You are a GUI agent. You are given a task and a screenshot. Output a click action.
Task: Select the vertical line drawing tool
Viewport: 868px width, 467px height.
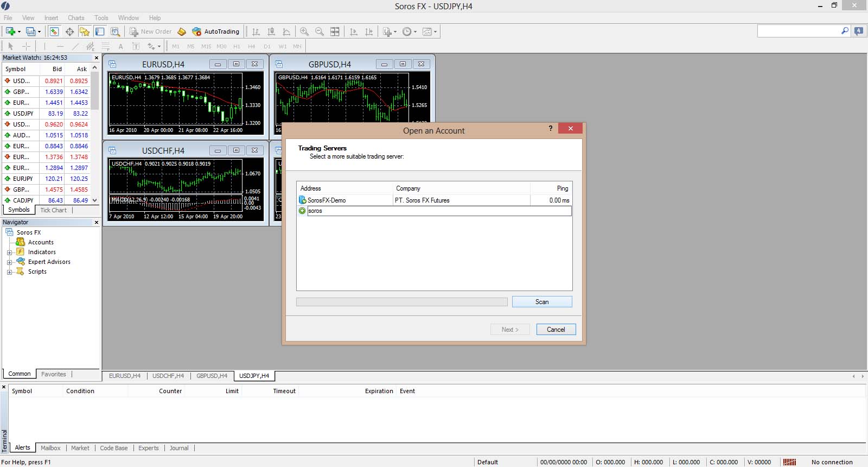pos(44,46)
